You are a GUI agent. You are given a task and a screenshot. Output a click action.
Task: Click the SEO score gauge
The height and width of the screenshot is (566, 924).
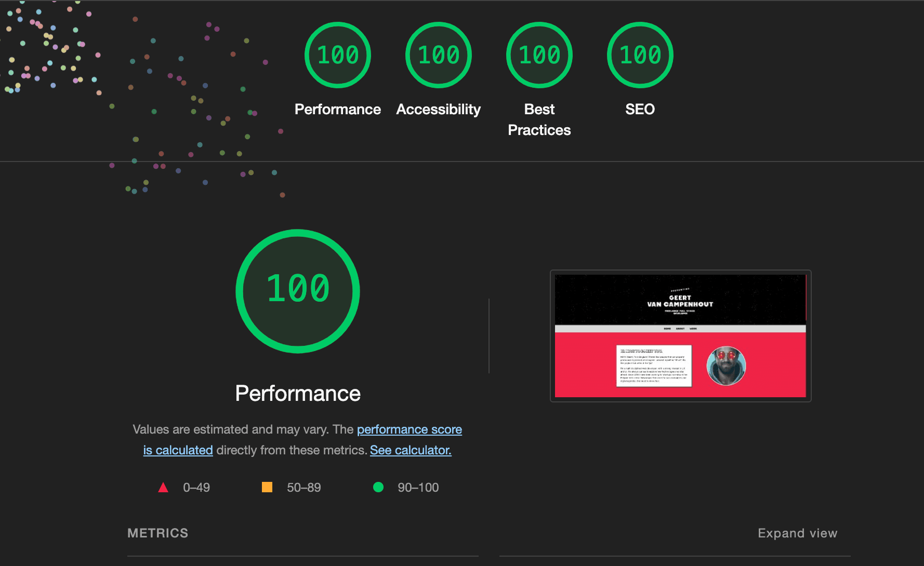(x=640, y=55)
